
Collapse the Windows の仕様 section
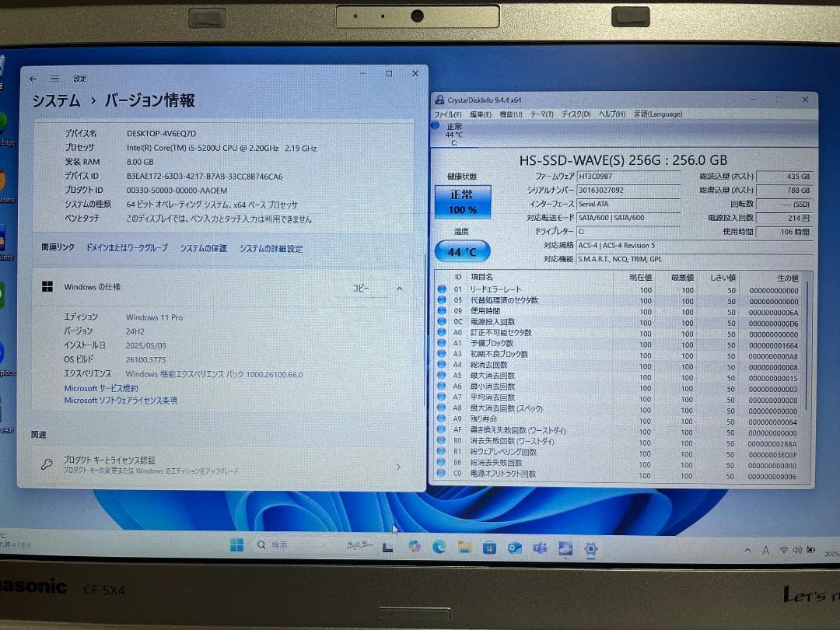(399, 287)
